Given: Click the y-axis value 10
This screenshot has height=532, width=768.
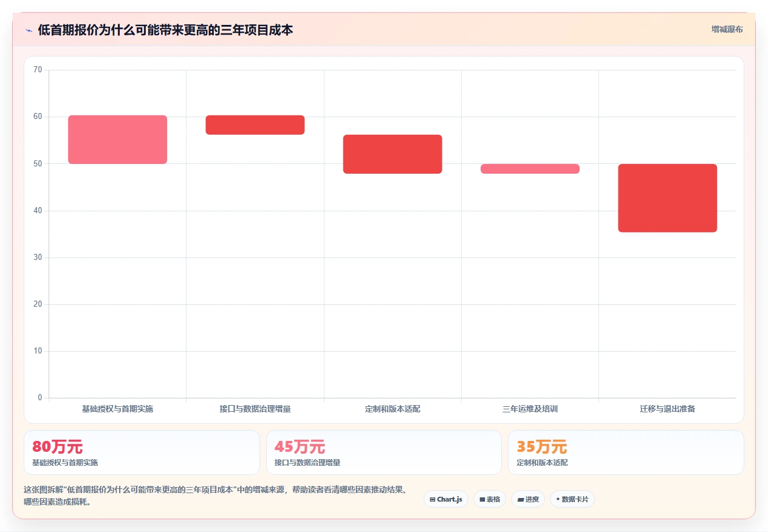Looking at the screenshot, I should [38, 351].
